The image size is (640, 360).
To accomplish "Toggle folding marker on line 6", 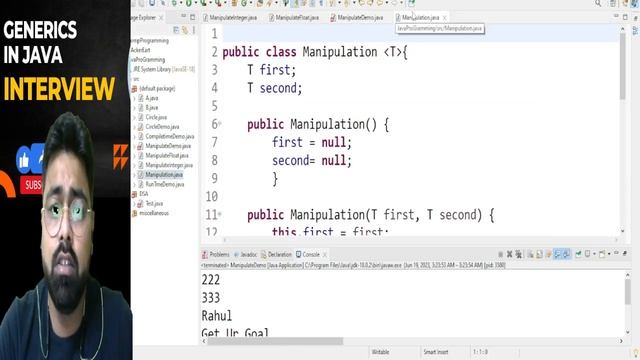I will click(220, 123).
